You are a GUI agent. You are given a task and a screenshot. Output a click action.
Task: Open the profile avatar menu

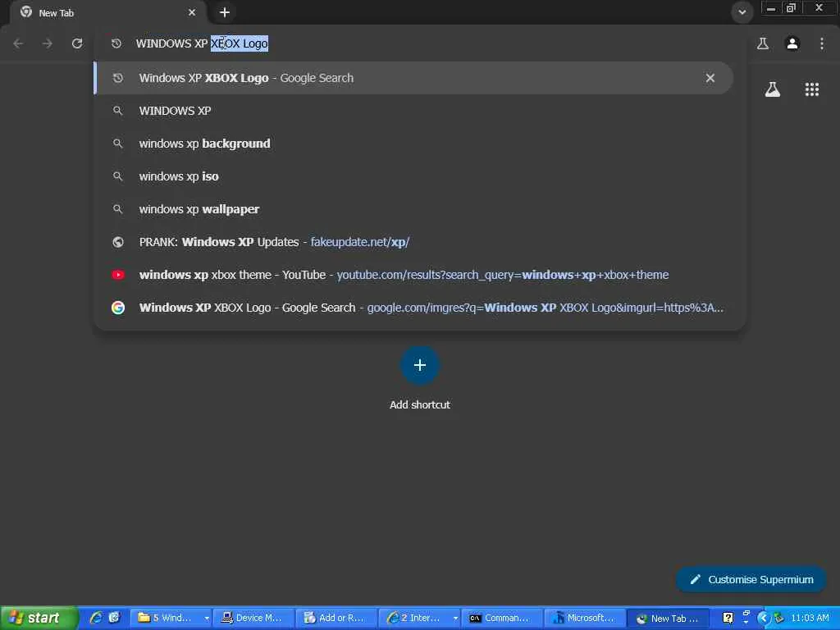pos(792,43)
